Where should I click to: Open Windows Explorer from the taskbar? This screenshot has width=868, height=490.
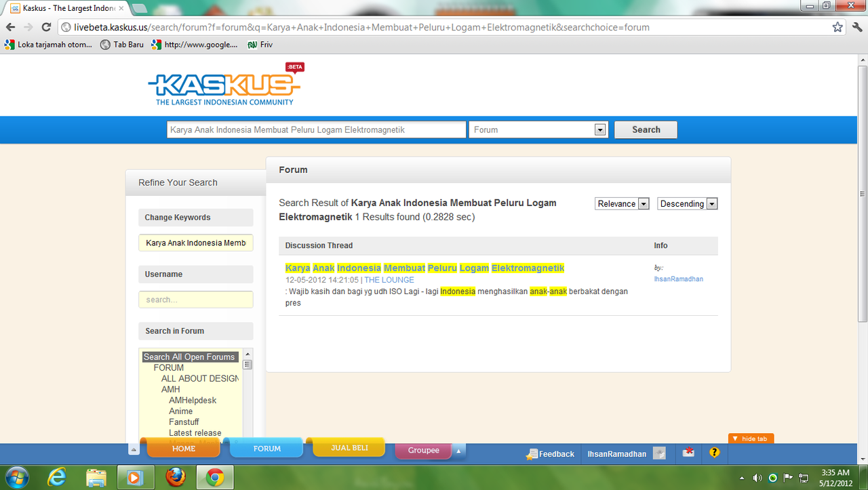click(x=96, y=478)
